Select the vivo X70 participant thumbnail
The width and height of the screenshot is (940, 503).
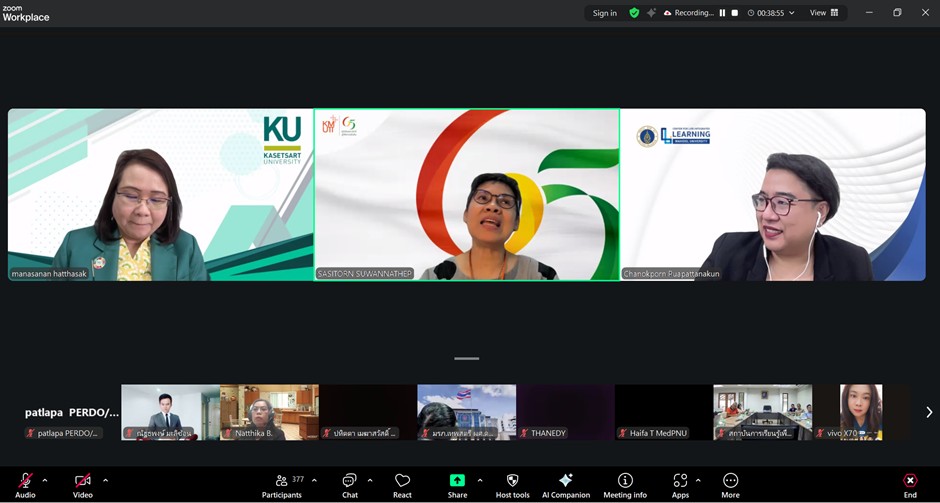[x=861, y=412]
